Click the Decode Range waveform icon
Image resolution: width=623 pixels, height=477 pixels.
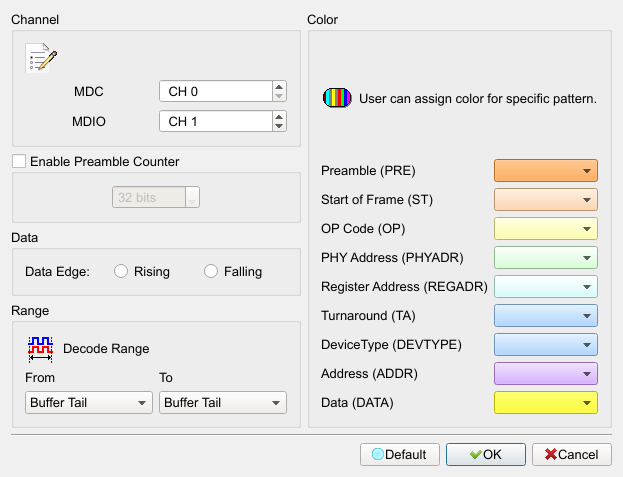click(41, 349)
